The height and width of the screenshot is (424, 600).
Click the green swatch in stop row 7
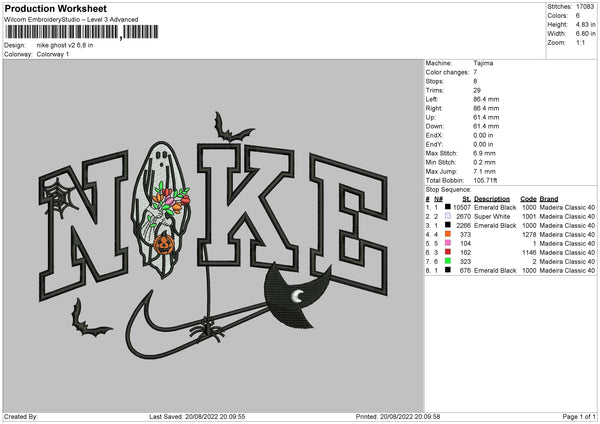(448, 261)
